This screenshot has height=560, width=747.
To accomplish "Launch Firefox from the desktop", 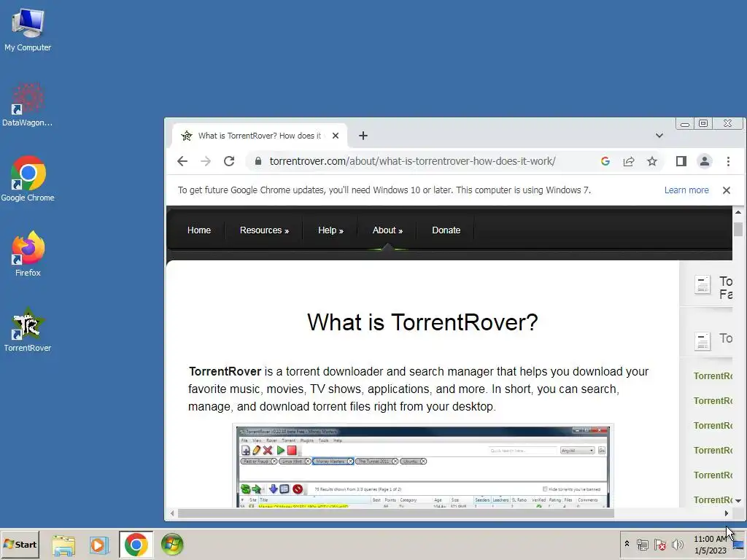I will click(28, 254).
